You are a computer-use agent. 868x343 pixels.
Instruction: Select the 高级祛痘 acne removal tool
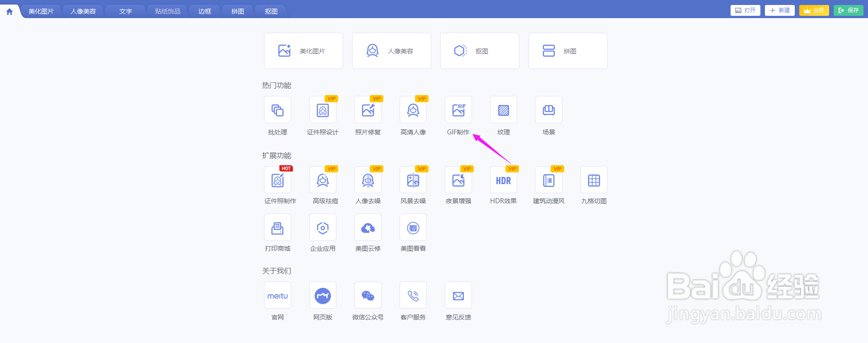[323, 180]
